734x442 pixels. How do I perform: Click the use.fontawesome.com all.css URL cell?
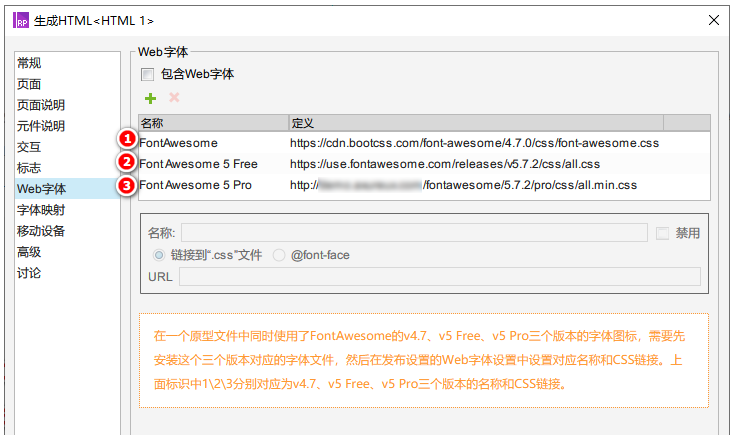click(445, 164)
